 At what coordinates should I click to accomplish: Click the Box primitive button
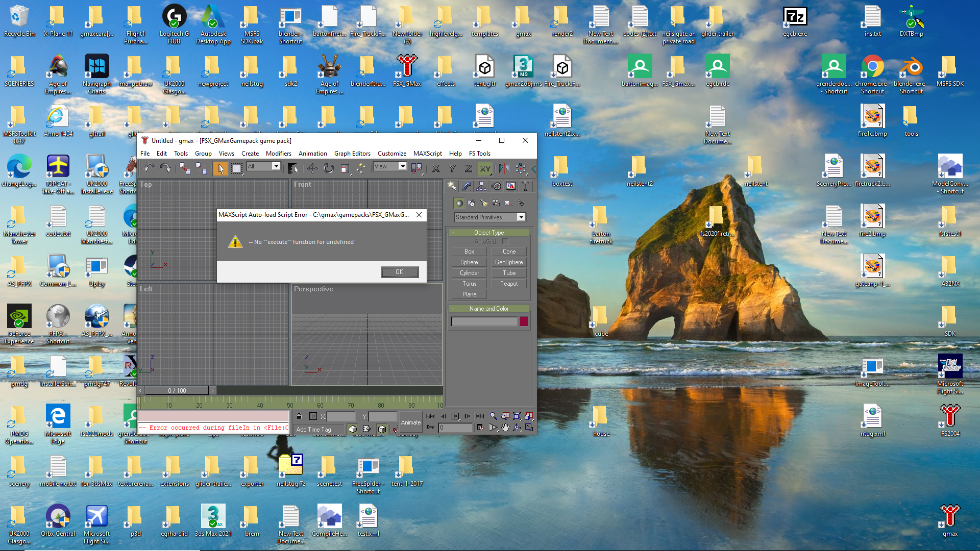tap(469, 252)
